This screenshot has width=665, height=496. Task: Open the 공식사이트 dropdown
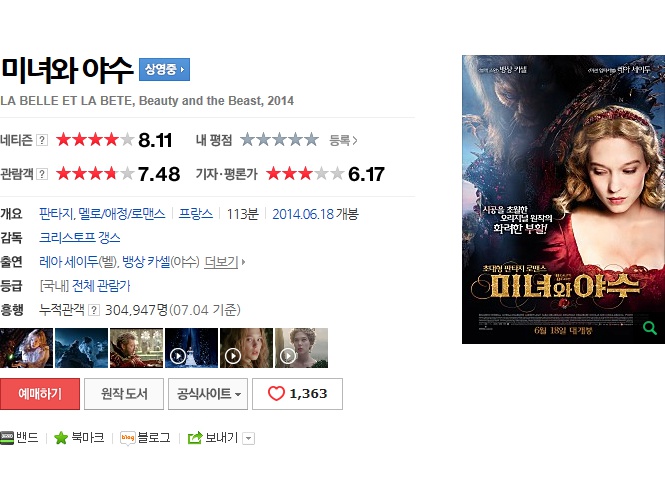(208, 394)
